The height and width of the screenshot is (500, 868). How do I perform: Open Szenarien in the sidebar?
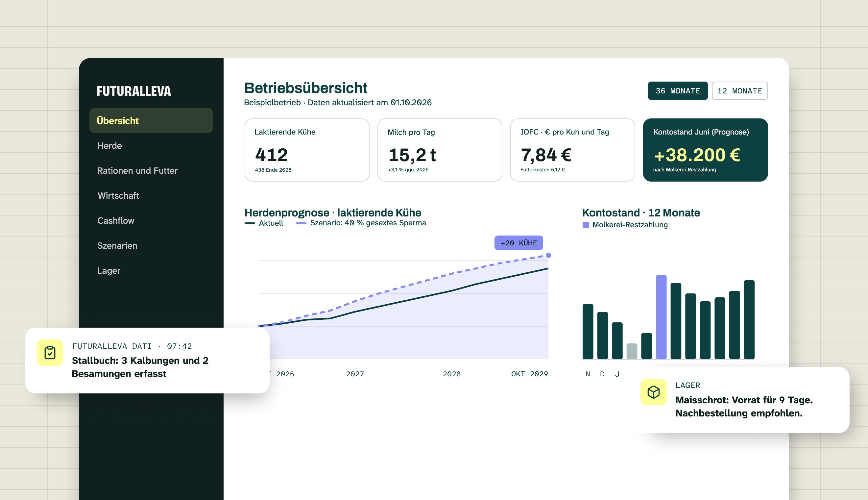[x=117, y=245]
